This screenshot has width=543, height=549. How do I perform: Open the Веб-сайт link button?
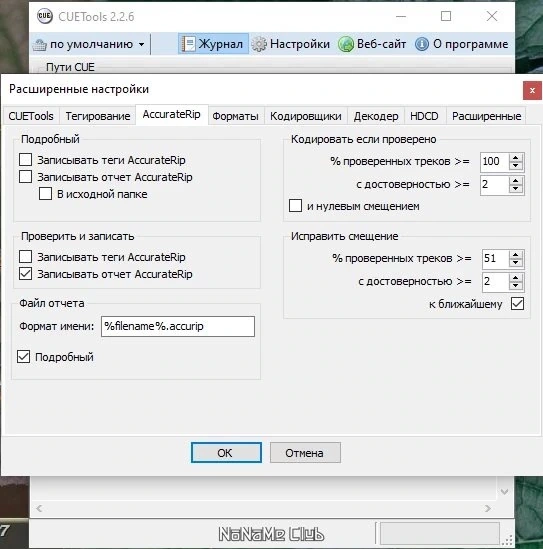(x=372, y=44)
